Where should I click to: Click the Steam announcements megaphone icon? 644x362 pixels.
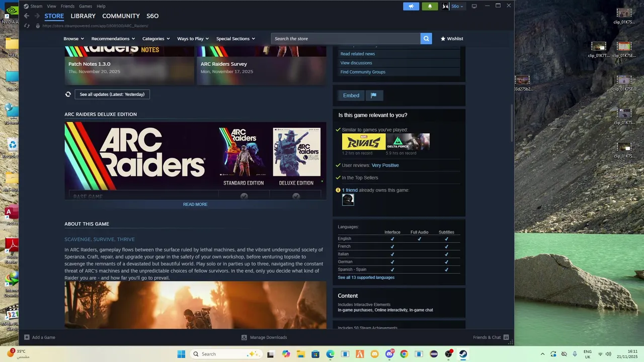[x=411, y=6]
